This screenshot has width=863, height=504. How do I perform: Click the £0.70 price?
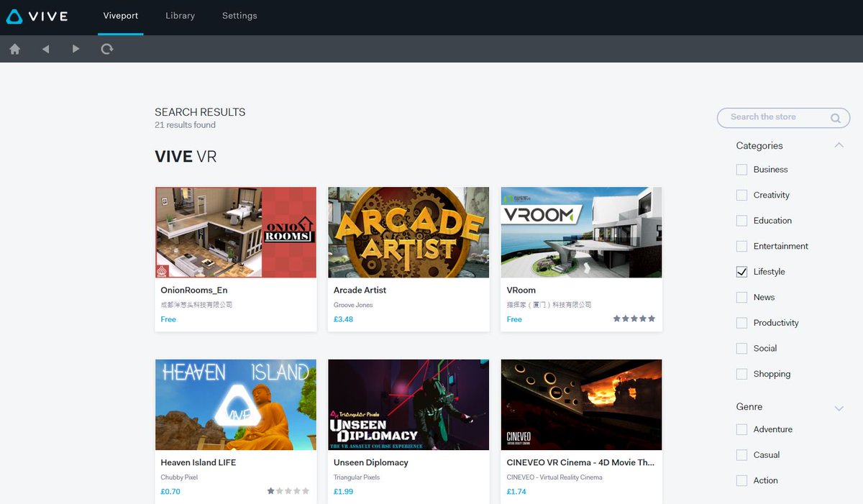pyautogui.click(x=170, y=492)
